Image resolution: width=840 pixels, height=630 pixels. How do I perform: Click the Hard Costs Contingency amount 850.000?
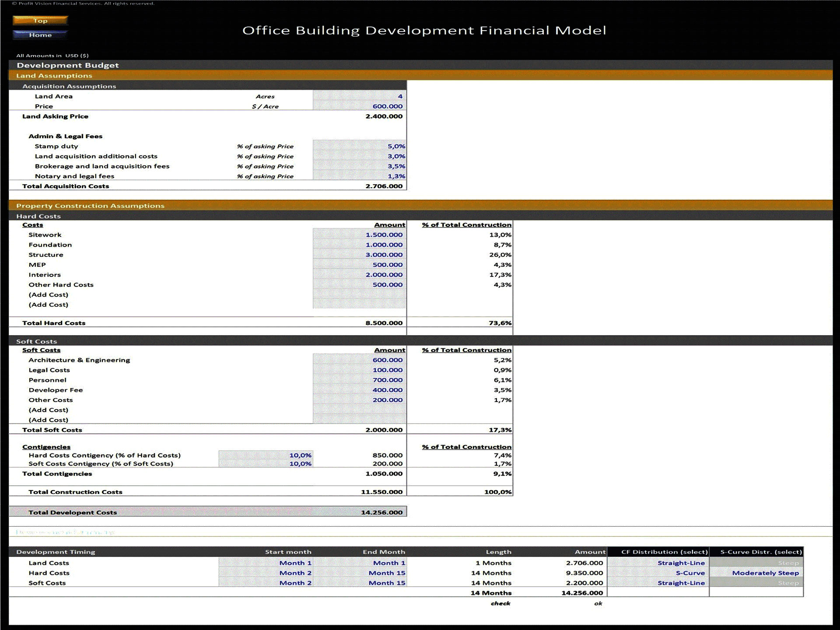[x=388, y=455]
